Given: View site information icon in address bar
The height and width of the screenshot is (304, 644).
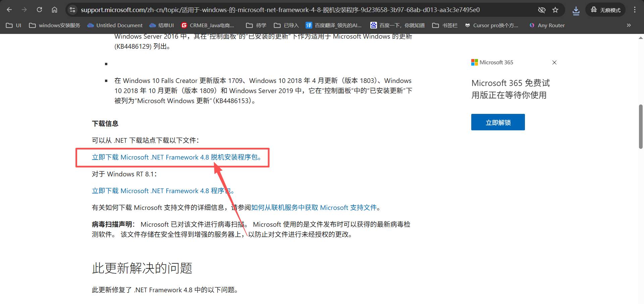Looking at the screenshot, I should click(x=72, y=10).
